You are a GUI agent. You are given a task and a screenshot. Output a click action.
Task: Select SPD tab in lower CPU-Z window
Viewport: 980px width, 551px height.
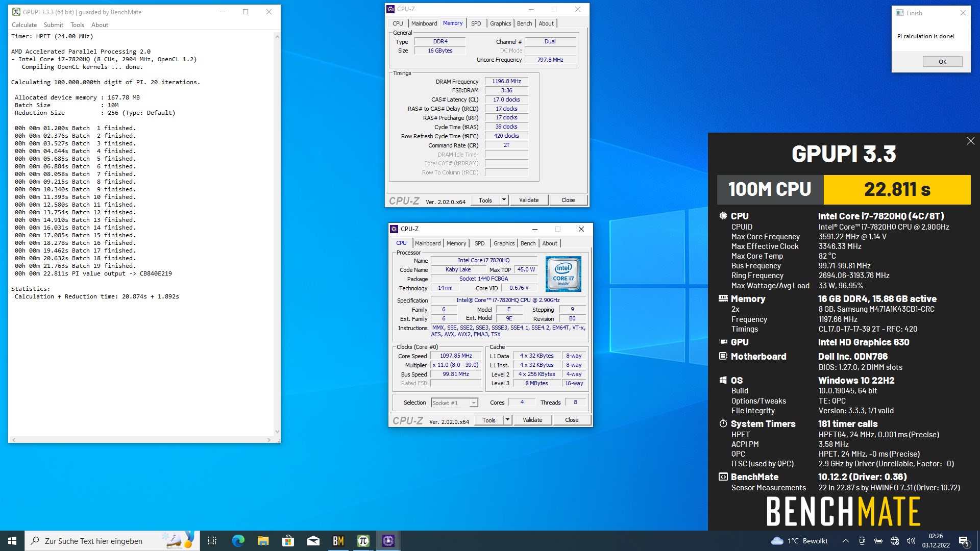[x=479, y=243]
